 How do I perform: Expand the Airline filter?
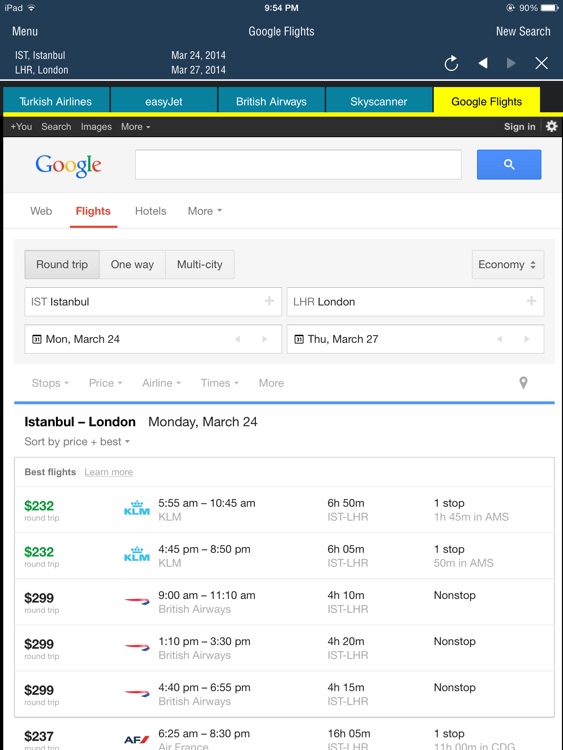[162, 383]
